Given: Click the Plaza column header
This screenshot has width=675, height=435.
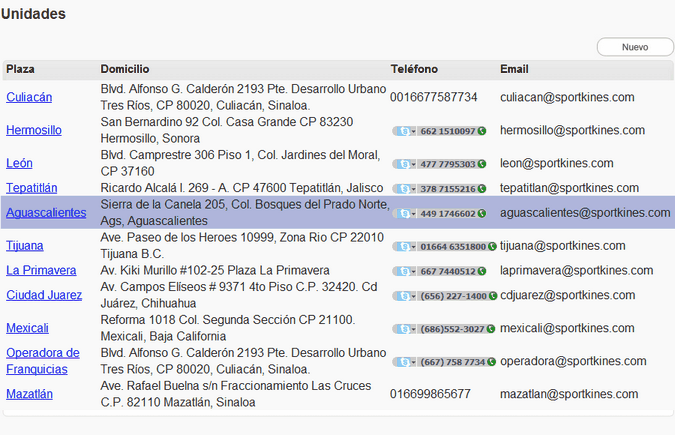Looking at the screenshot, I should [x=20, y=69].
